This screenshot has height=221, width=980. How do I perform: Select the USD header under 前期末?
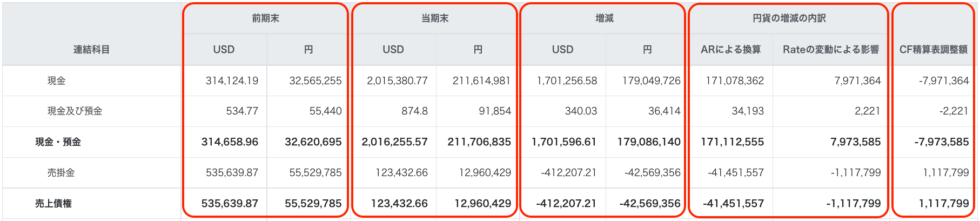click(224, 50)
